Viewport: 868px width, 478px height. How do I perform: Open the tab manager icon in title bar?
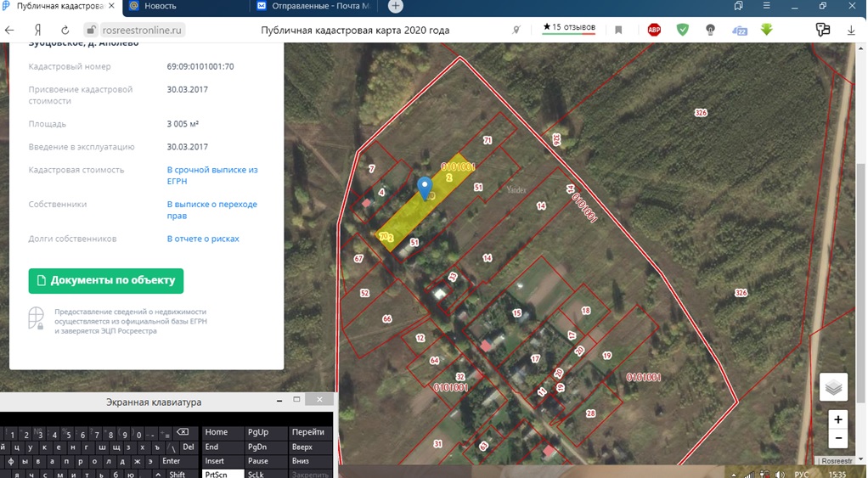pyautogui.click(x=738, y=6)
